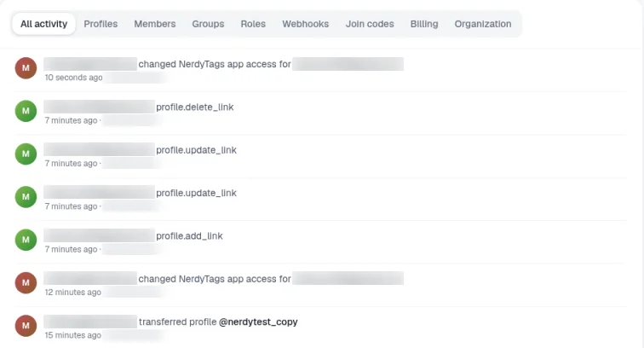This screenshot has height=348, width=644.
Task: Switch to the All activity tab
Action: point(44,24)
